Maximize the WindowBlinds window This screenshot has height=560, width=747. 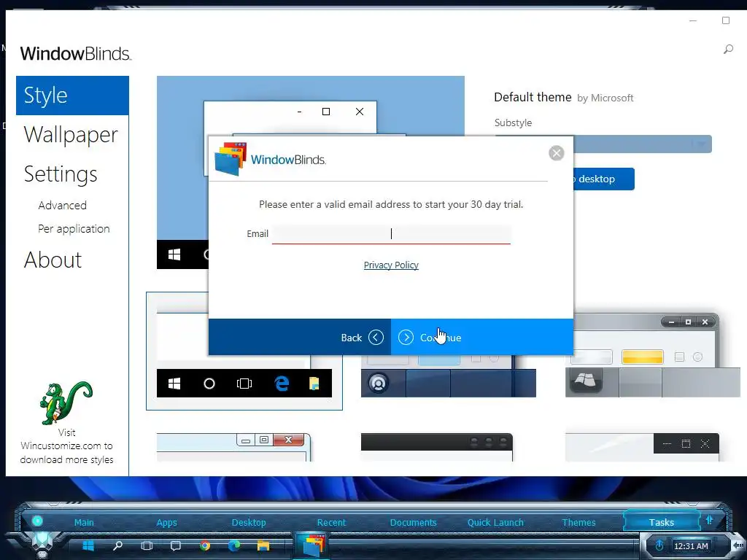(x=726, y=20)
